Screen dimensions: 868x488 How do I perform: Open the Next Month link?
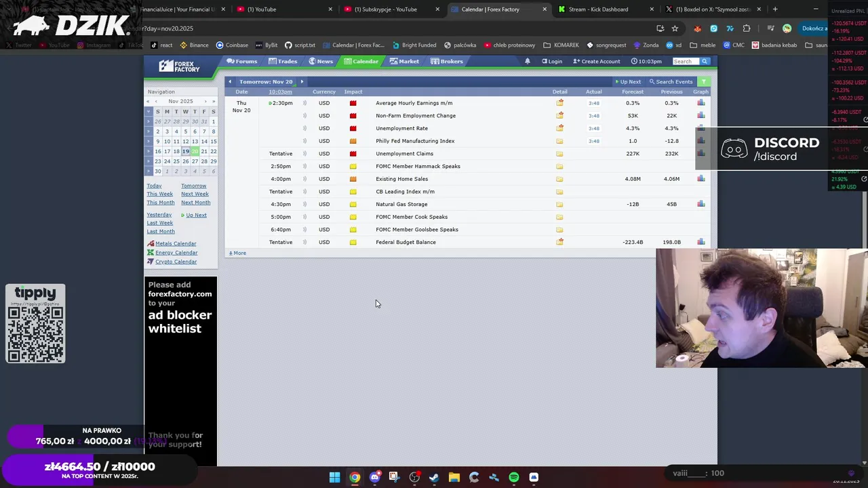coord(195,203)
